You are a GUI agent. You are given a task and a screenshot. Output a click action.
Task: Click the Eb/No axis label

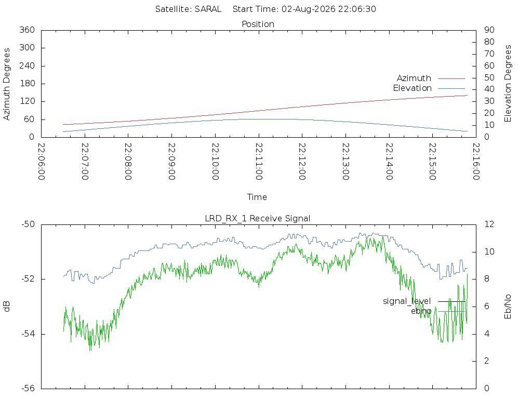point(508,307)
